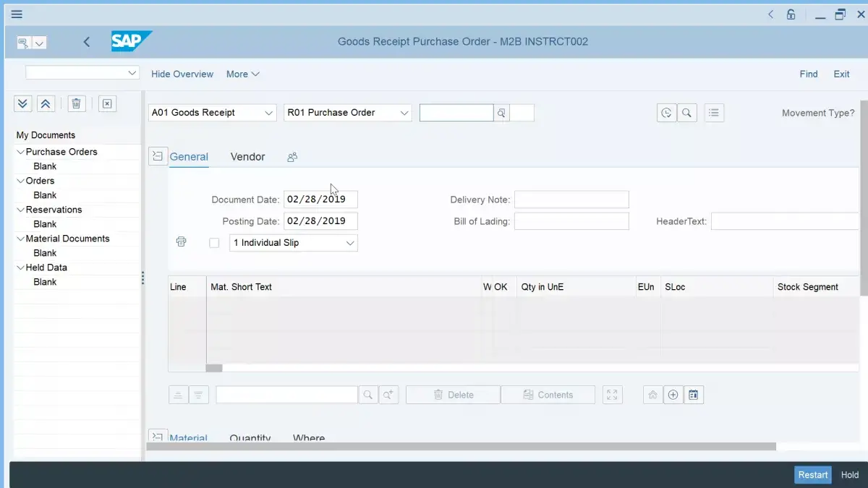
Task: Click the list icon left of Movement Type
Action: pos(715,113)
